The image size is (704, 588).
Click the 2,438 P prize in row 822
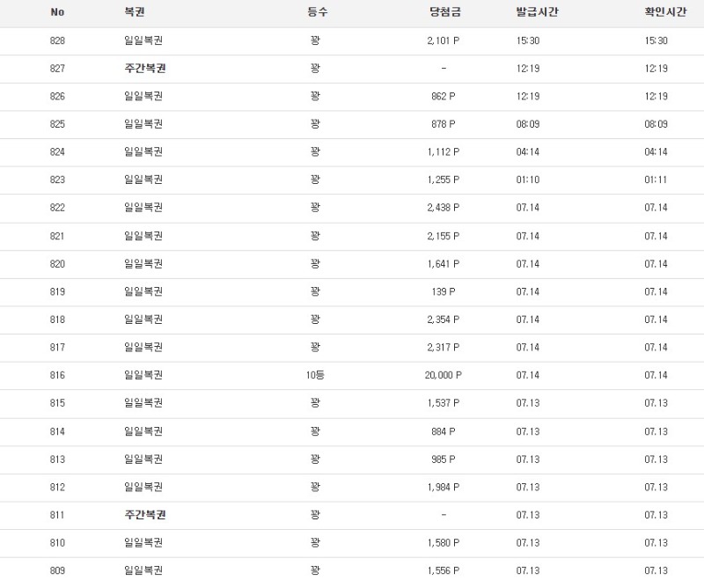click(443, 208)
